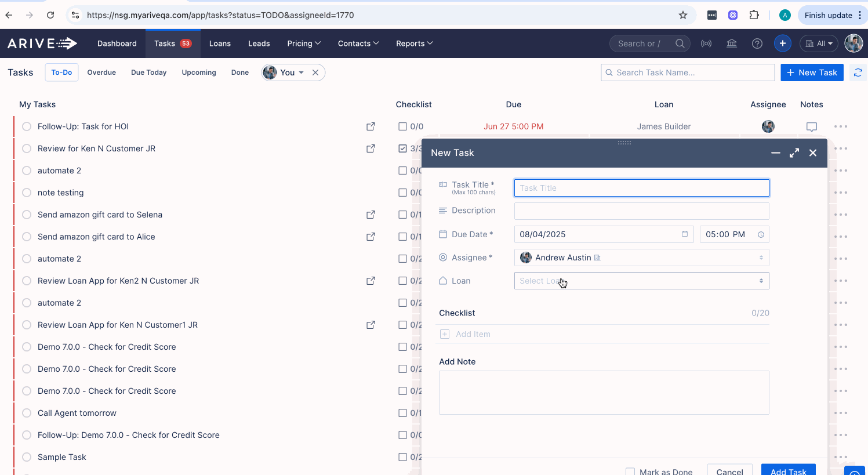Image resolution: width=868 pixels, height=475 pixels.
Task: Click the + New Task button
Action: (812, 72)
